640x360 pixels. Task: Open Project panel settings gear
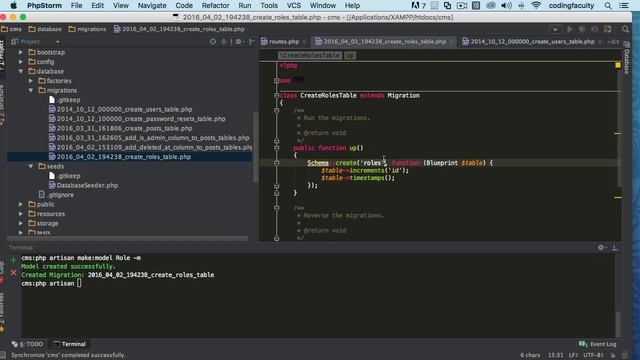(x=239, y=42)
